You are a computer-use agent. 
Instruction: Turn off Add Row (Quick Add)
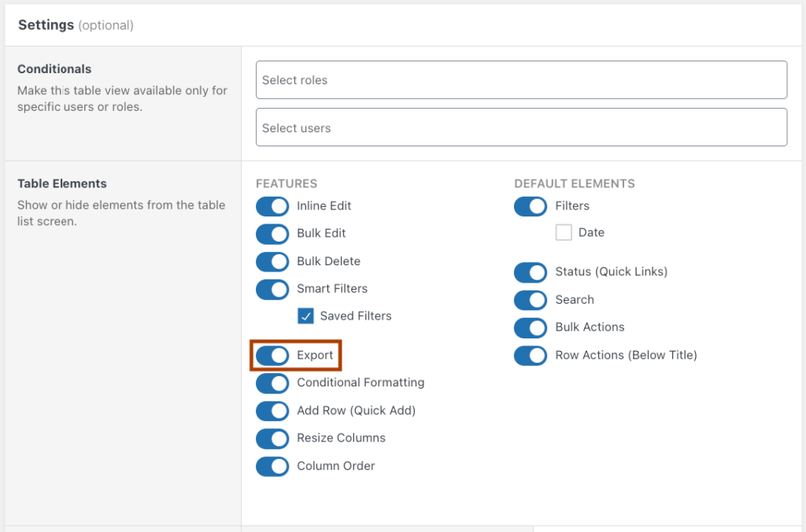coord(272,411)
